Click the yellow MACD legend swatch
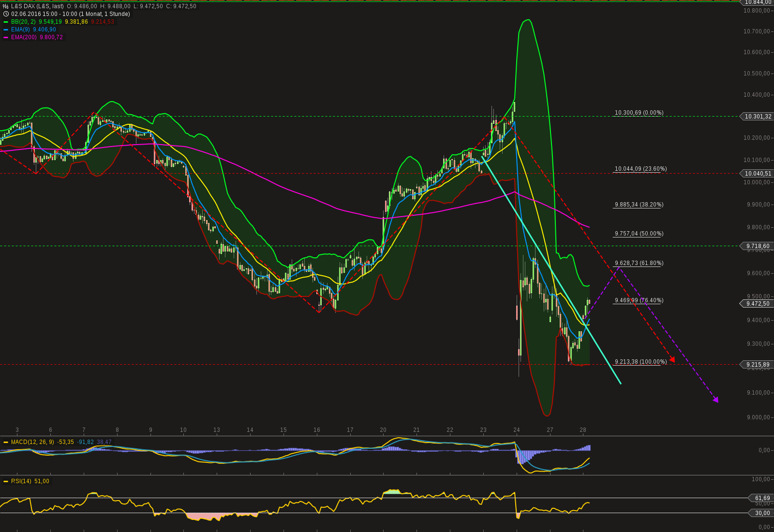This screenshot has height=532, width=774. pyautogui.click(x=6, y=442)
